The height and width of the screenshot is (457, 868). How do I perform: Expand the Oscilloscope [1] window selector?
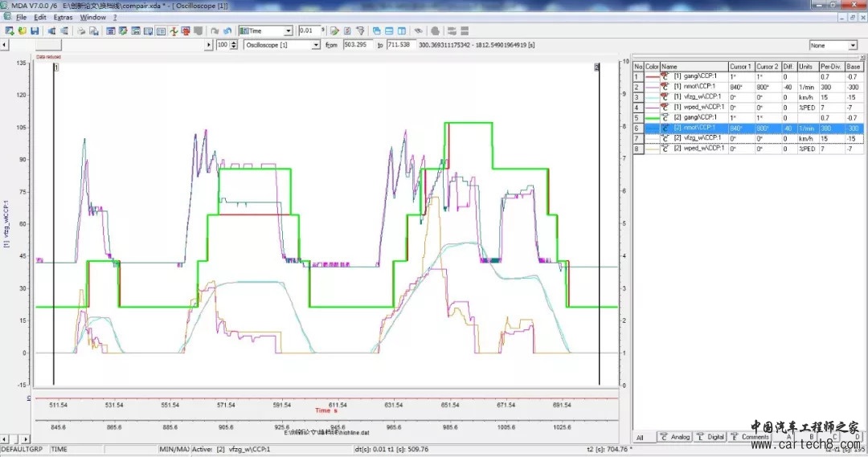point(316,45)
